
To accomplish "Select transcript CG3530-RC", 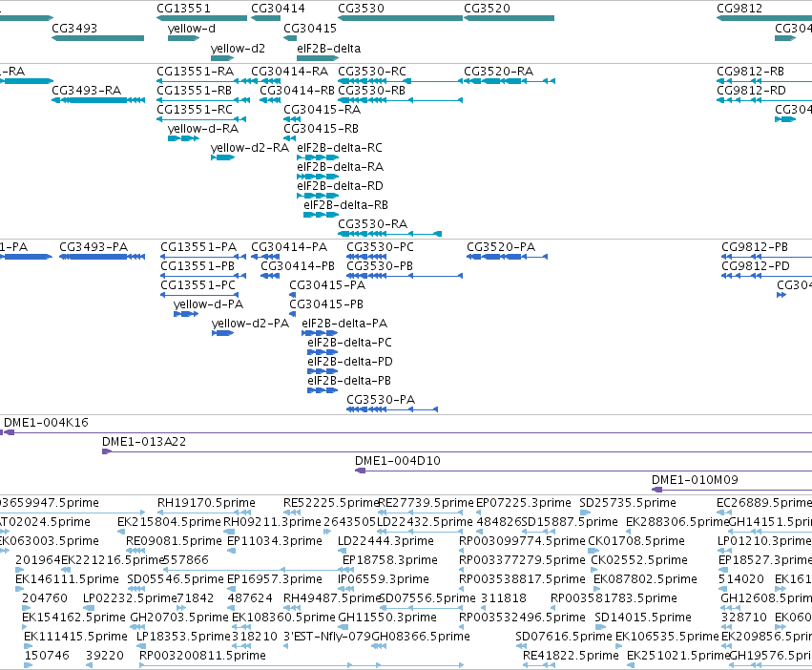I will tap(372, 72).
